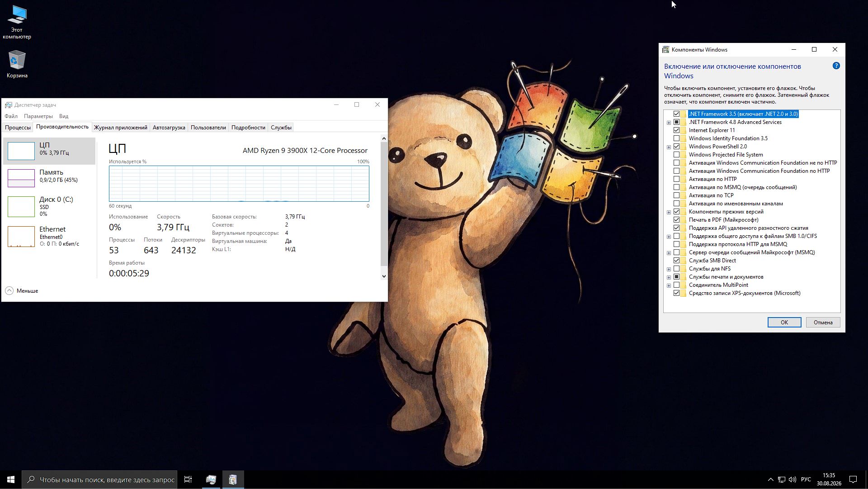Click scroll up arrow in Task Manager

click(x=384, y=138)
